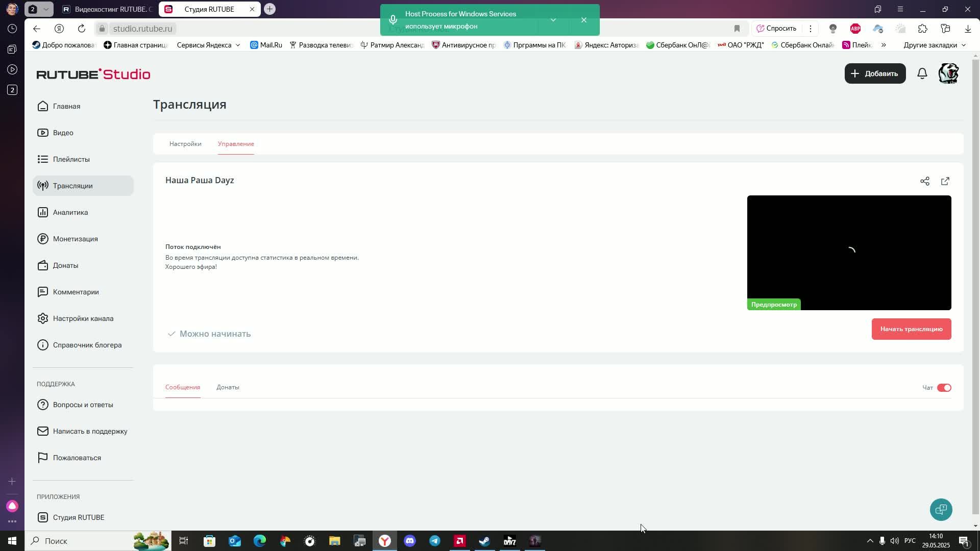This screenshot has width=980, height=551.
Task: Expand Другие закладки folder
Action: [x=934, y=45]
